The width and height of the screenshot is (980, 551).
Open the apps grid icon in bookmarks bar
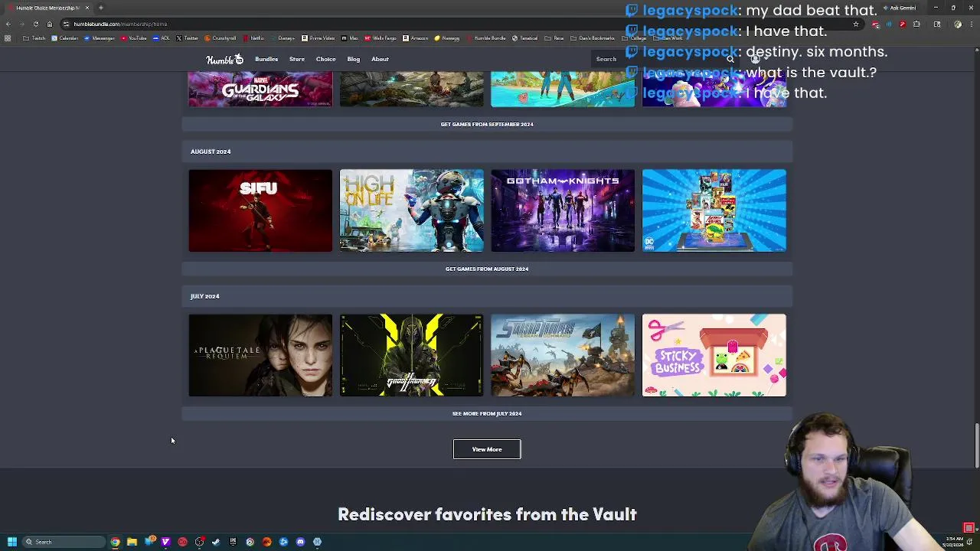click(x=8, y=38)
